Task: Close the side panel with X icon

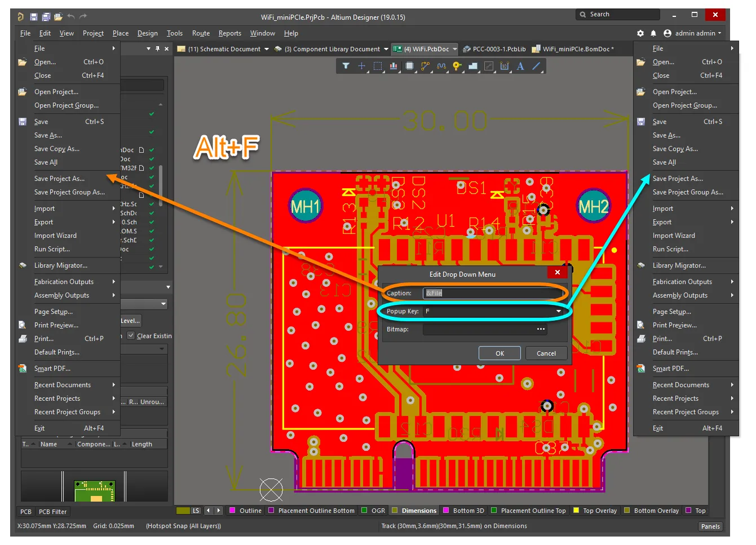Action: (x=166, y=49)
